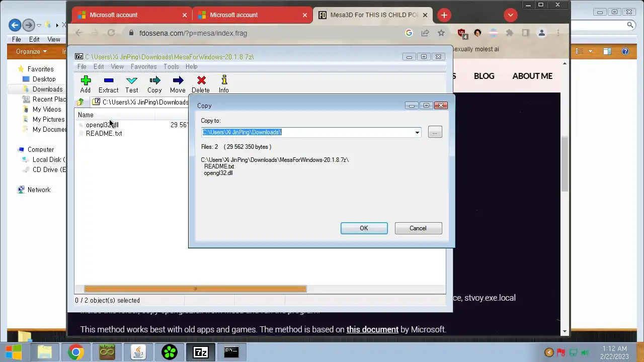Open the Favorites menu in 7-Zip
This screenshot has height=362, width=644.
tap(143, 66)
